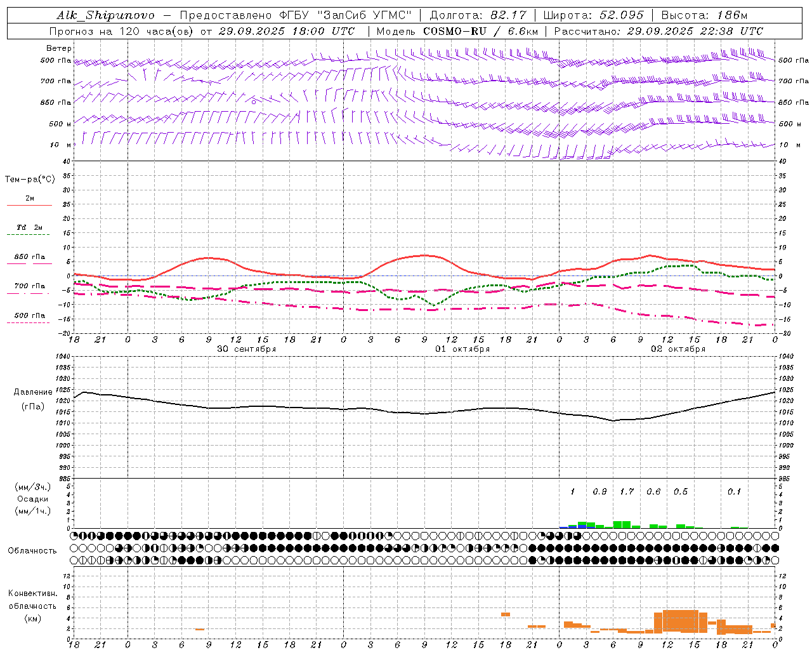This screenshot has width=812, height=650.
Task: Click the 850 гПа temperature legend entry
Action: point(30,257)
